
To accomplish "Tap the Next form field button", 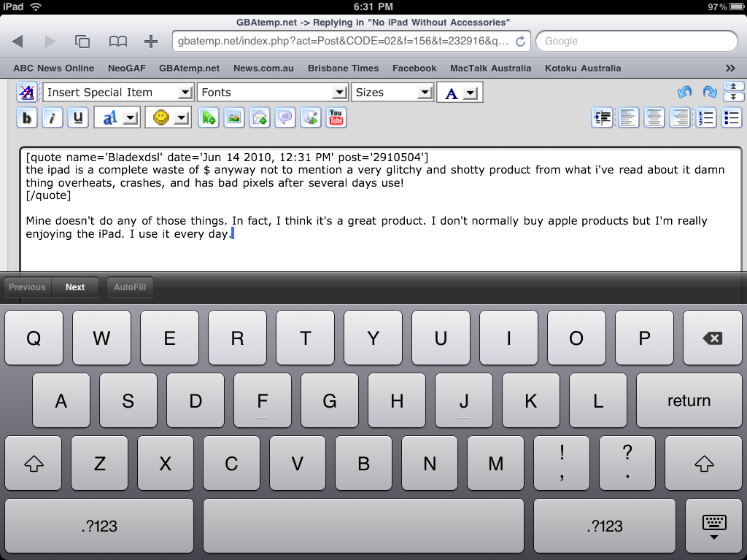I will point(75,287).
